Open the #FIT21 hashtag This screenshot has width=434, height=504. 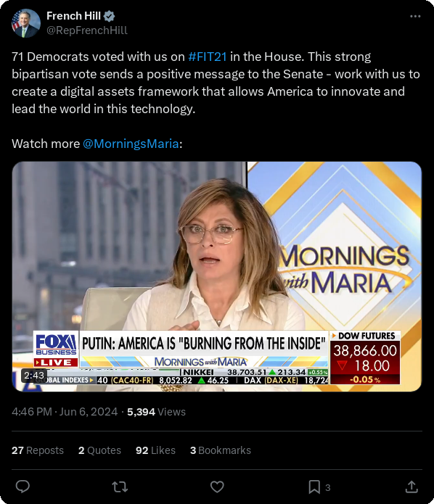[x=207, y=57]
